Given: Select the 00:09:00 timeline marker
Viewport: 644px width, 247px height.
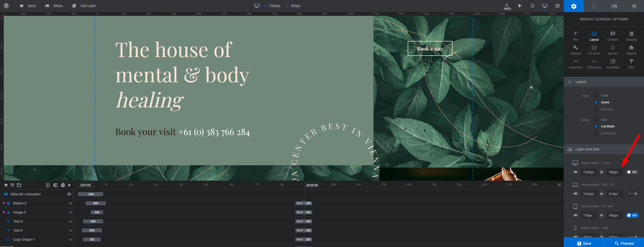Looking at the screenshot, I should click(312, 185).
